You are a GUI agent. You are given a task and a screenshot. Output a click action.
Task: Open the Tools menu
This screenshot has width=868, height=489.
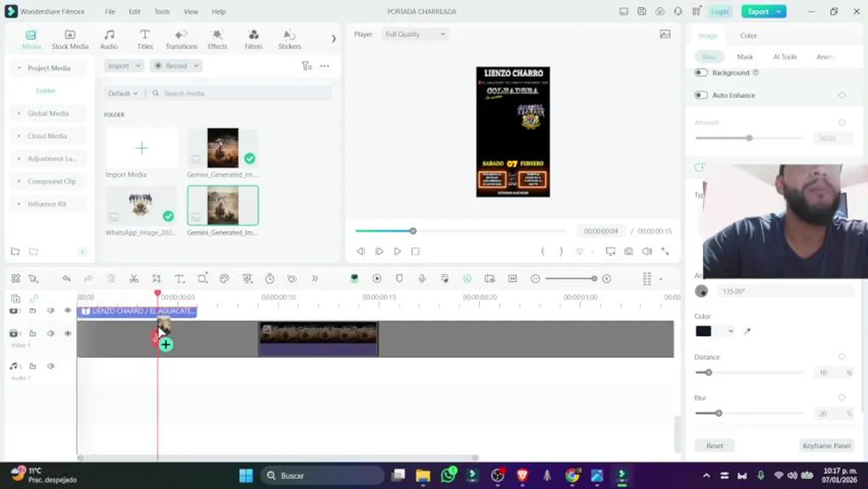tap(162, 12)
